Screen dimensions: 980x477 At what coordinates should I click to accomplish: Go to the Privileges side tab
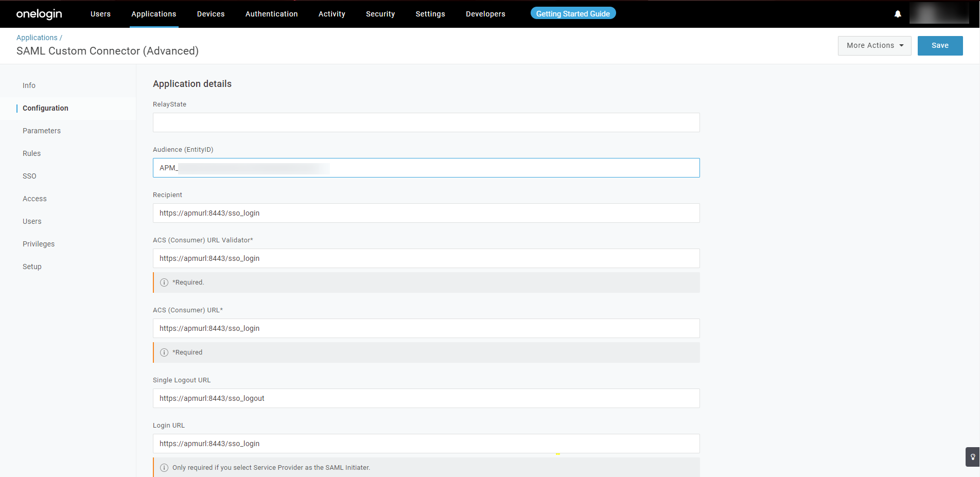tap(39, 244)
